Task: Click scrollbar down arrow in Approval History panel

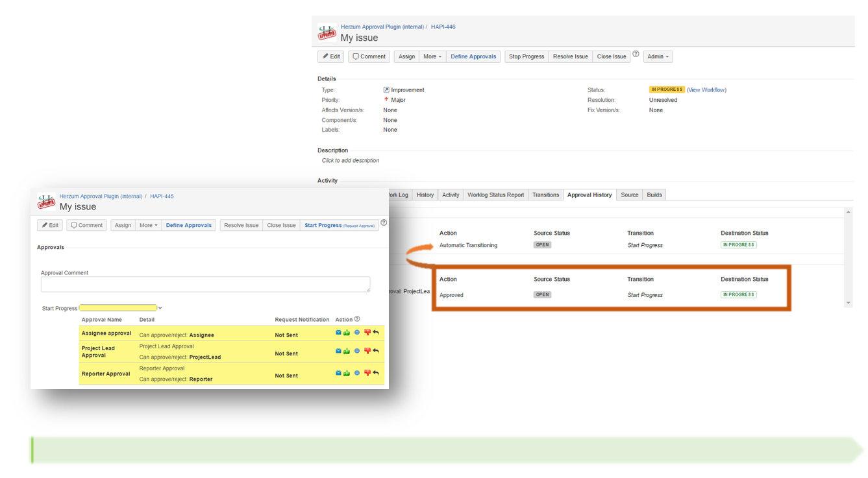Action: coord(848,303)
